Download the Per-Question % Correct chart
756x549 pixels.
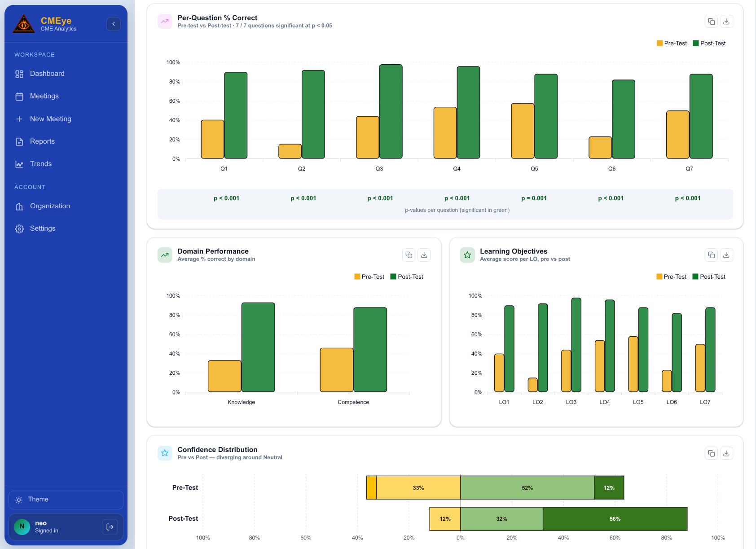click(x=726, y=22)
